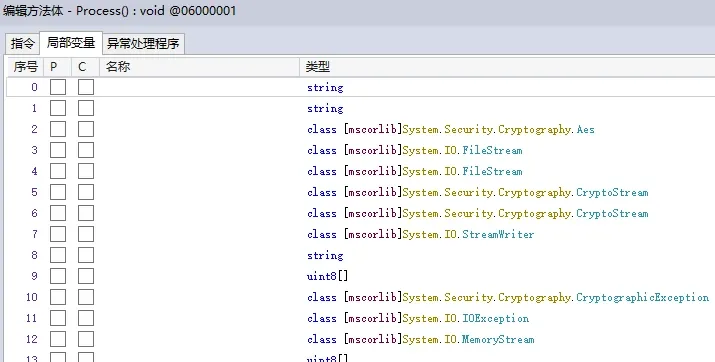This screenshot has width=715, height=362.
Task: Select the CryptoStream type in row 5
Action: click(x=478, y=192)
